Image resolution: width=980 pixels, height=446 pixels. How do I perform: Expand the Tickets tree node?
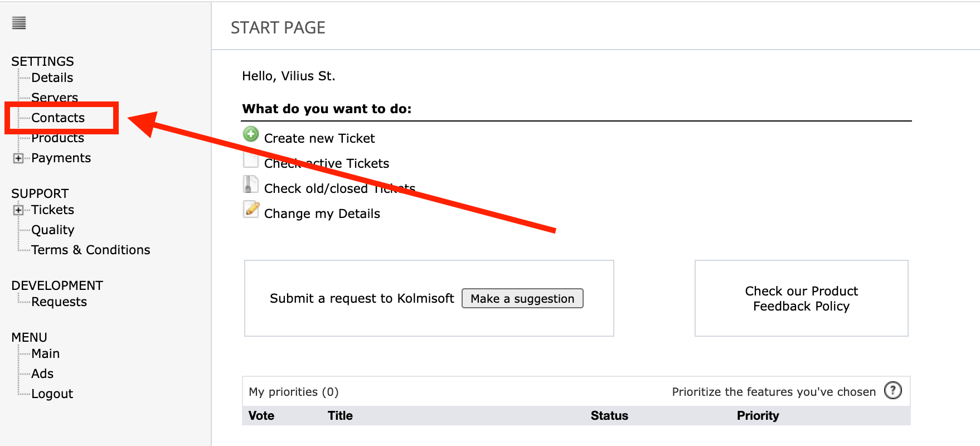pos(18,210)
